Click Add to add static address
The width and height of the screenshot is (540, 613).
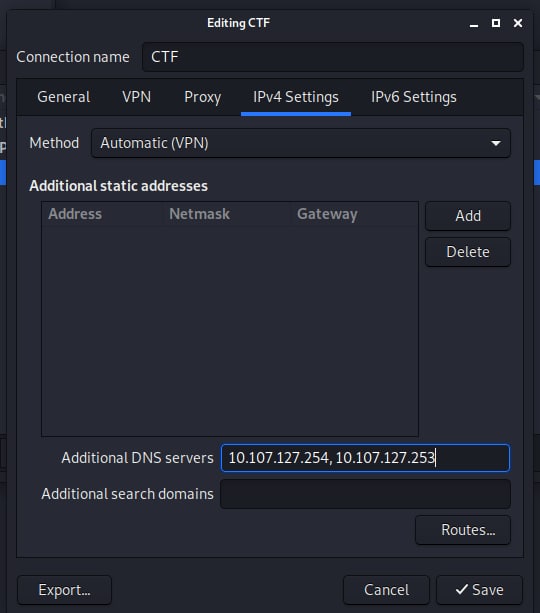pos(468,216)
